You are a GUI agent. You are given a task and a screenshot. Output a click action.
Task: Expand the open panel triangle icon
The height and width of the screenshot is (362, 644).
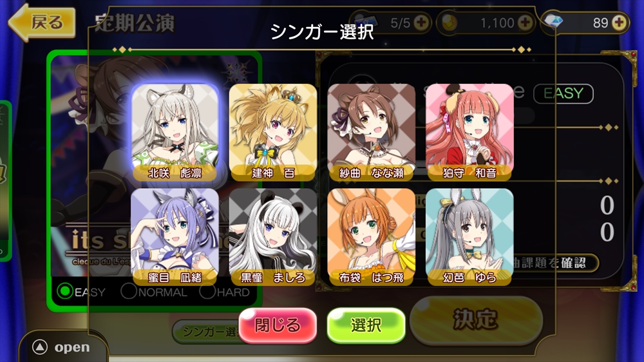(x=40, y=347)
